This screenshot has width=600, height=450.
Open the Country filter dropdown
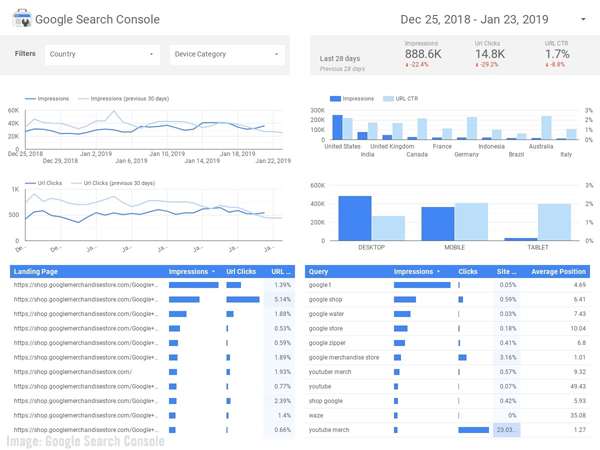point(102,54)
